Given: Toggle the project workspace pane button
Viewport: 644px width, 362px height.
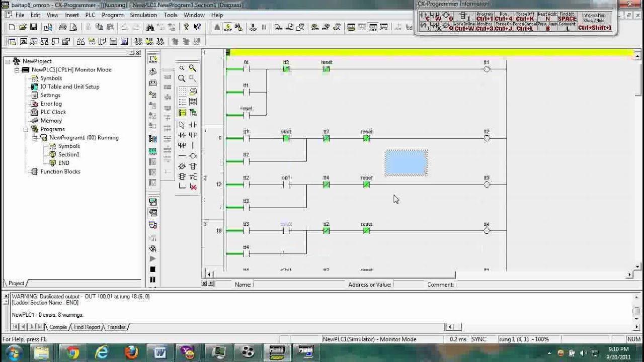Looking at the screenshot, I should point(12,41).
